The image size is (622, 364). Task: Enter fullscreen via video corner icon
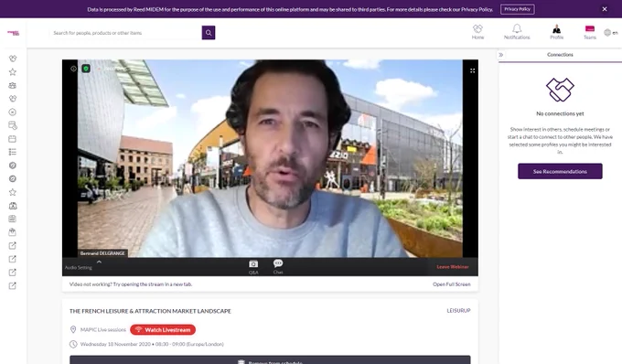472,70
